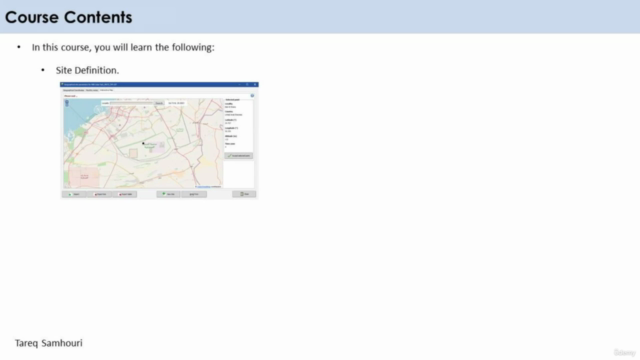Focus the location search field on the map
This screenshot has width=640, height=360.
click(x=132, y=103)
